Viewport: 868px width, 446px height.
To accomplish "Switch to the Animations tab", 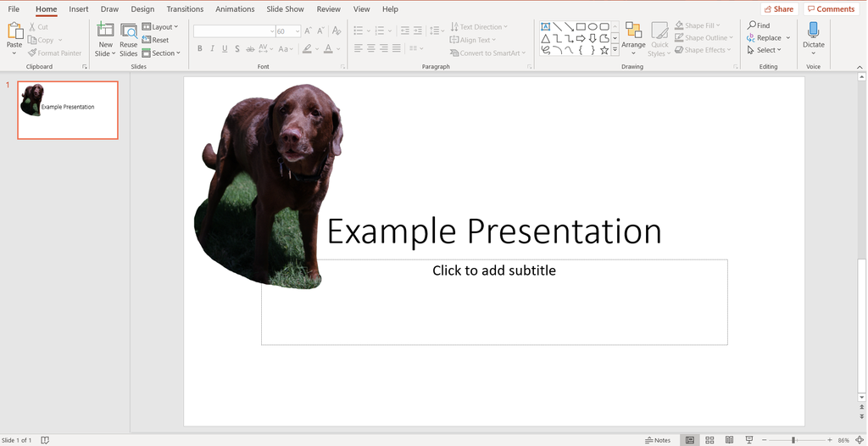I will (236, 8).
